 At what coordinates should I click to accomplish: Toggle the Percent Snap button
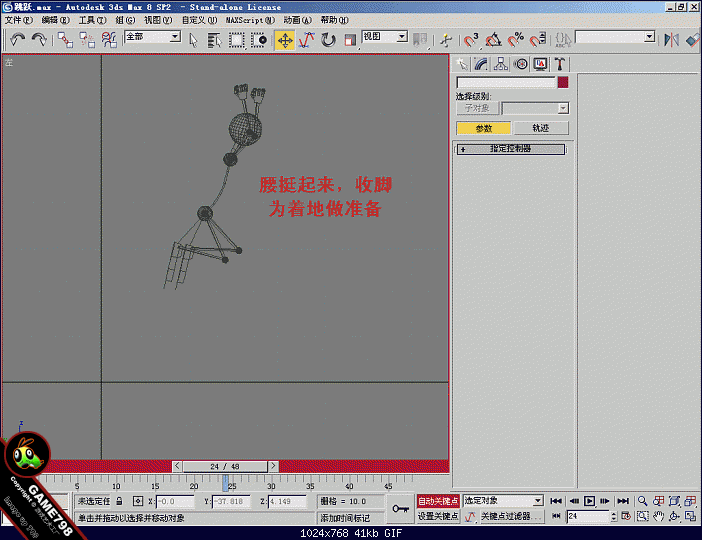(516, 40)
